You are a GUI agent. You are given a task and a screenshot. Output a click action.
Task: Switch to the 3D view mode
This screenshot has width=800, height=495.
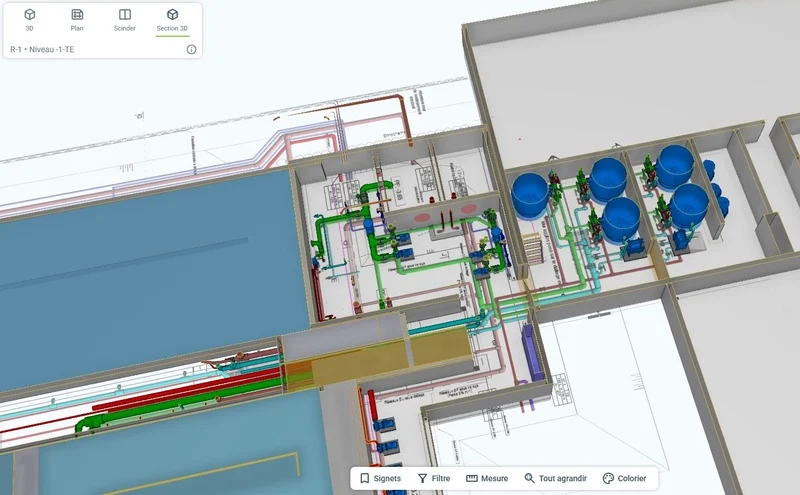pos(30,20)
